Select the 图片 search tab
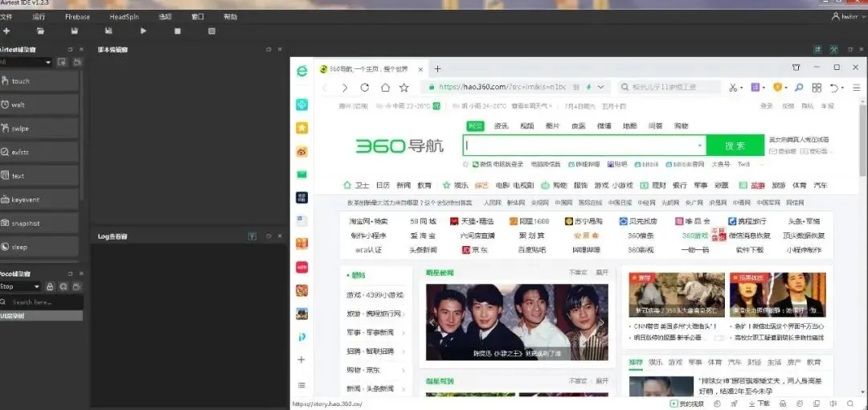This screenshot has height=410, width=868. (x=552, y=125)
